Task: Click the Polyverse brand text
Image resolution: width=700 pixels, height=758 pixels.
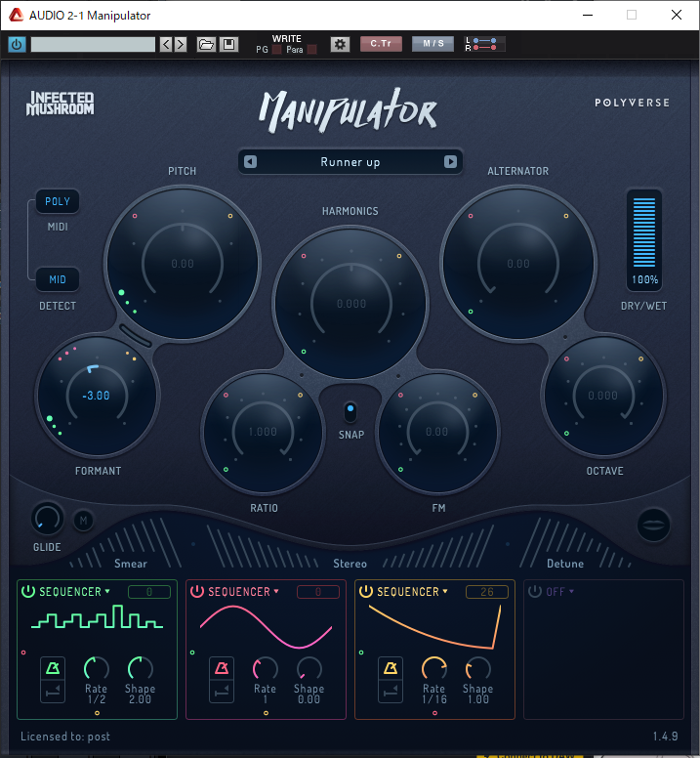Action: 632,103
